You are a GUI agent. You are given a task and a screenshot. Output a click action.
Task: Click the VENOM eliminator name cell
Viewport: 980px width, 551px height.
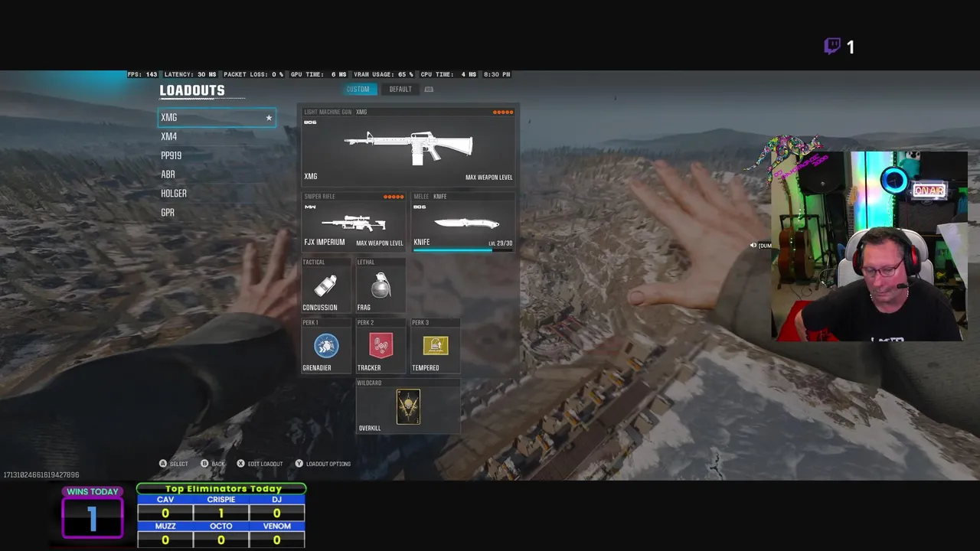pyautogui.click(x=277, y=527)
